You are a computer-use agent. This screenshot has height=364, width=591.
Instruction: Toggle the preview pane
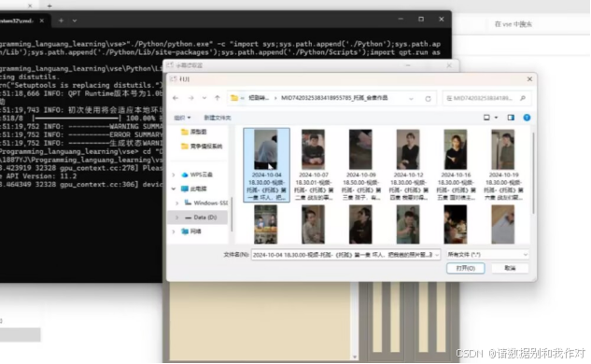tap(511, 118)
